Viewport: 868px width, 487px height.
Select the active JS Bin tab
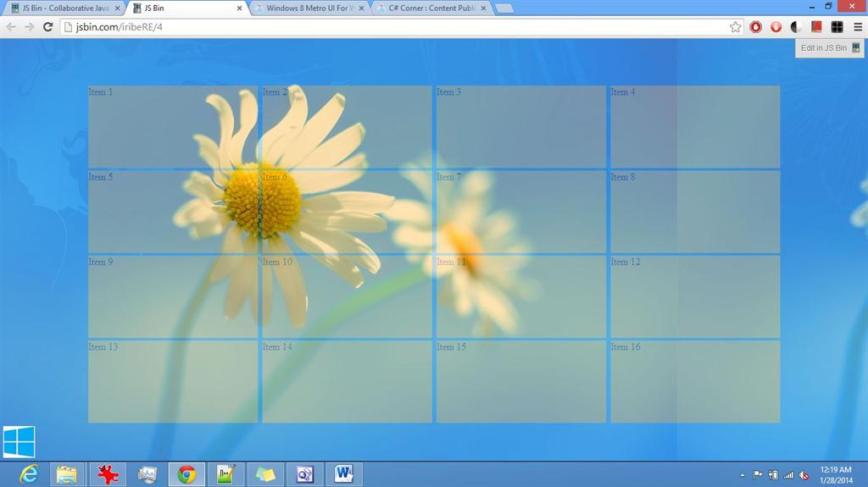click(186, 8)
